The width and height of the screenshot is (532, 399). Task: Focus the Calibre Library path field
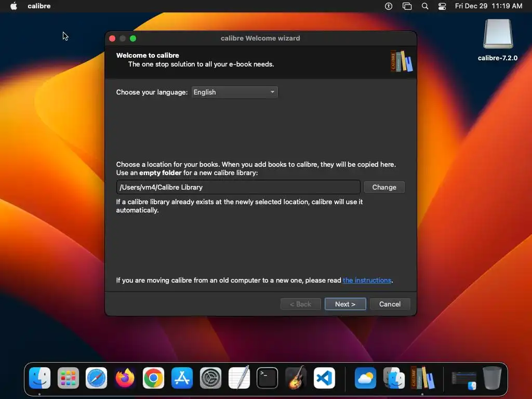coord(238,187)
